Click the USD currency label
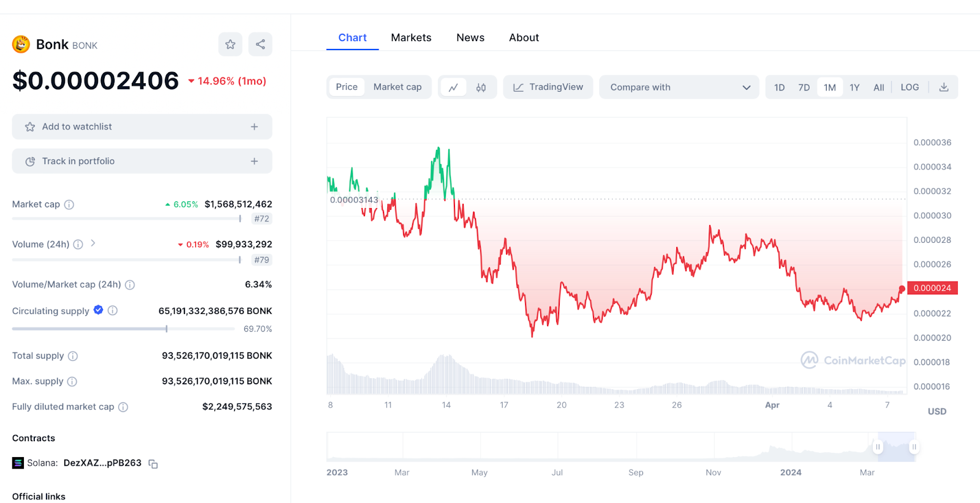This screenshot has width=980, height=503. [937, 411]
